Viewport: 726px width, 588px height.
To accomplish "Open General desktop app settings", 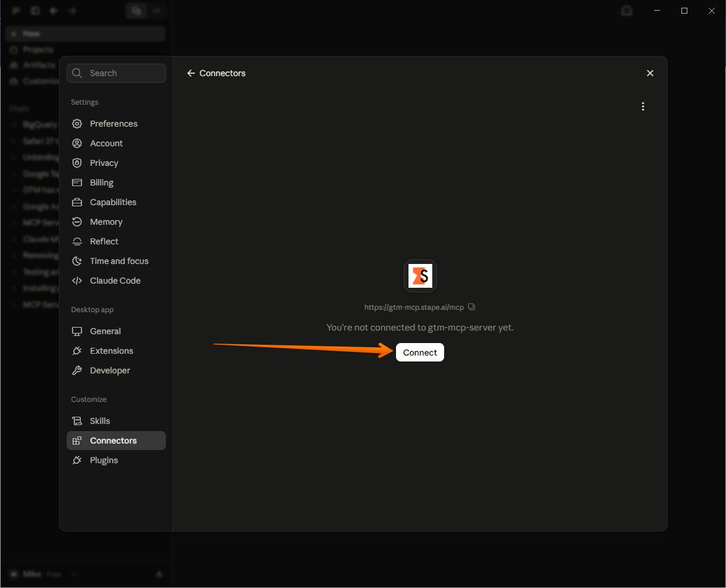I will (116, 331).
